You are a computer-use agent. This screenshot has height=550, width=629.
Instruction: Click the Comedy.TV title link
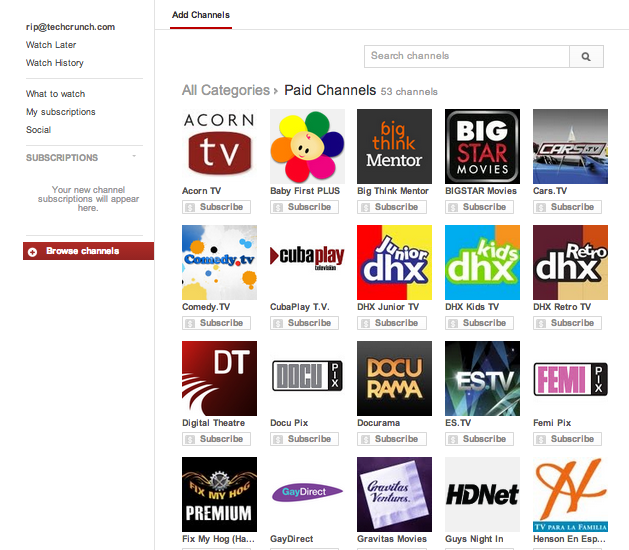click(x=206, y=307)
